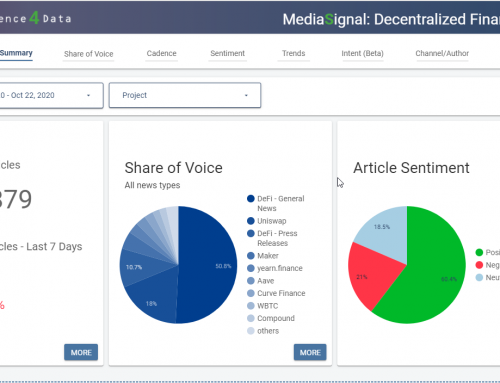
Task: Select the Curve Finance legend label
Action: click(x=281, y=293)
